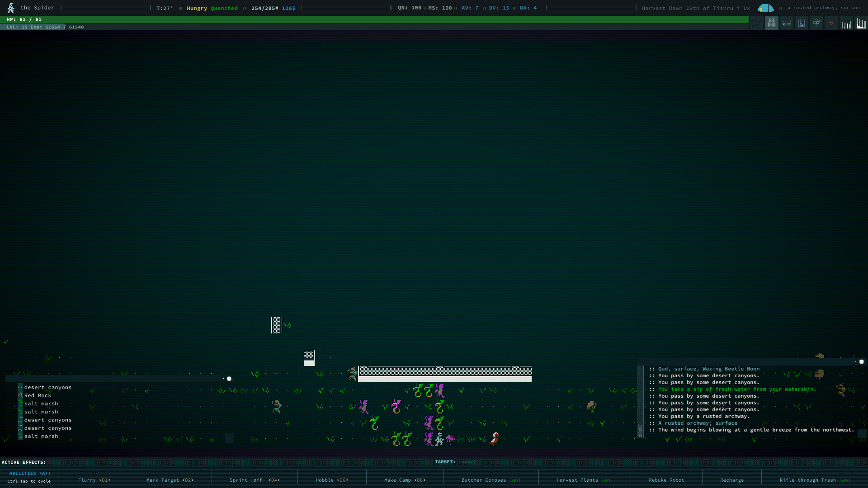This screenshot has width=868, height=488.
Task: Click the green HP bar
Action: pyautogui.click(x=374, y=19)
